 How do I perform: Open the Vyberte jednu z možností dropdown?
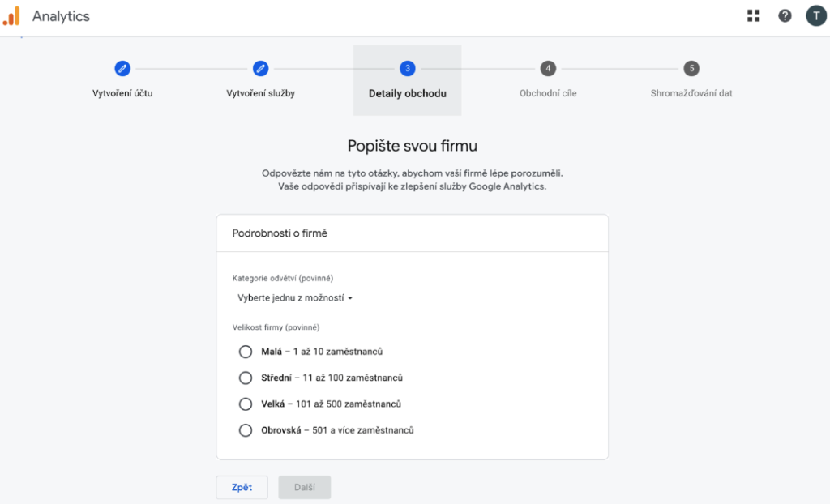295,298
